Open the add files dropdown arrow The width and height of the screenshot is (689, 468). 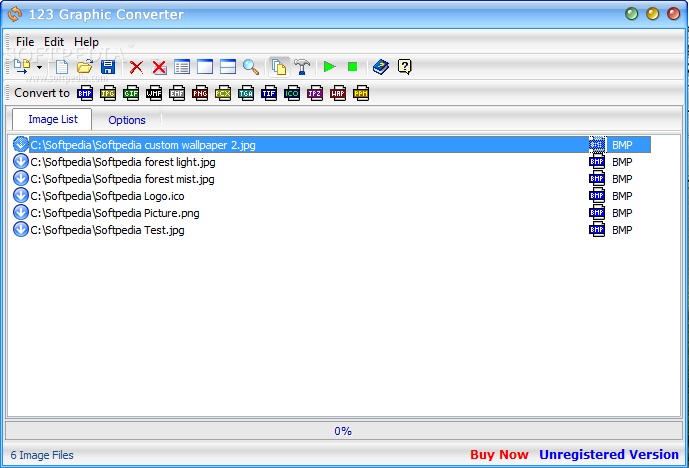(40, 67)
